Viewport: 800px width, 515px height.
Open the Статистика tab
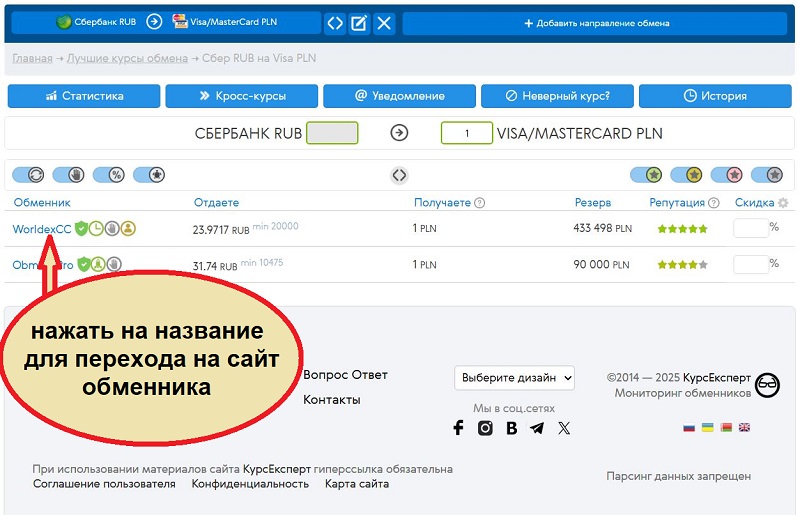[x=84, y=96]
